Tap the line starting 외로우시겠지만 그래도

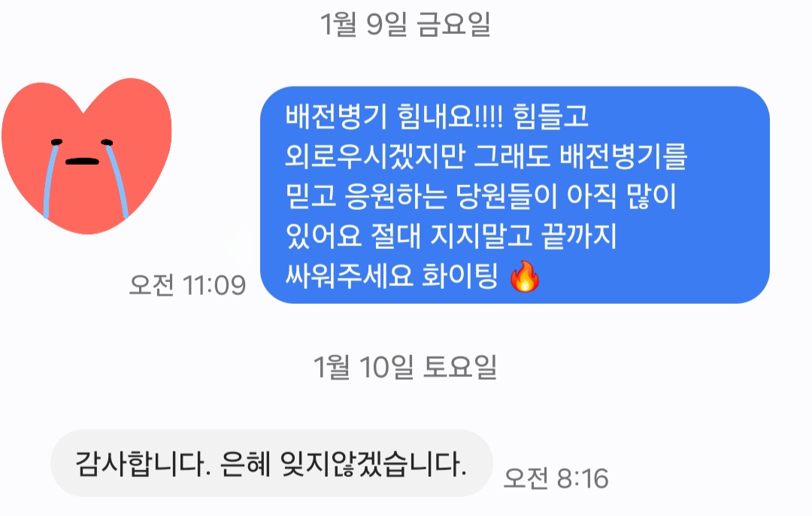pos(486,156)
